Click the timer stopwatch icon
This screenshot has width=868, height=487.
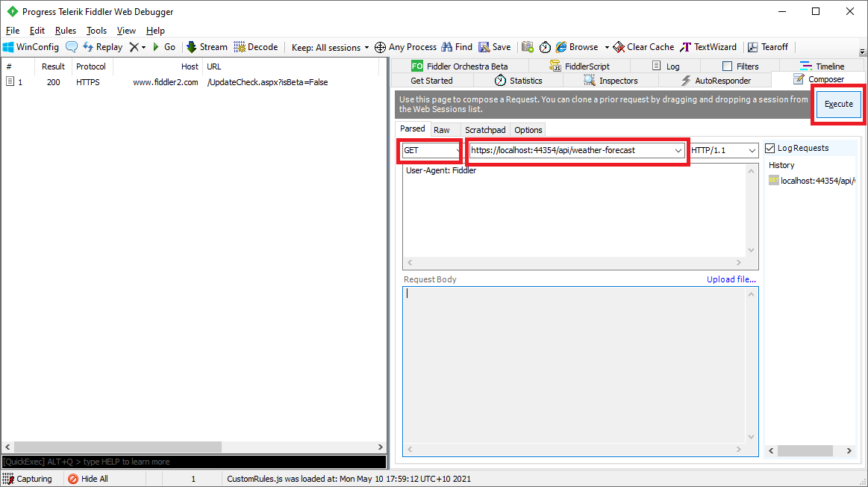(x=546, y=47)
